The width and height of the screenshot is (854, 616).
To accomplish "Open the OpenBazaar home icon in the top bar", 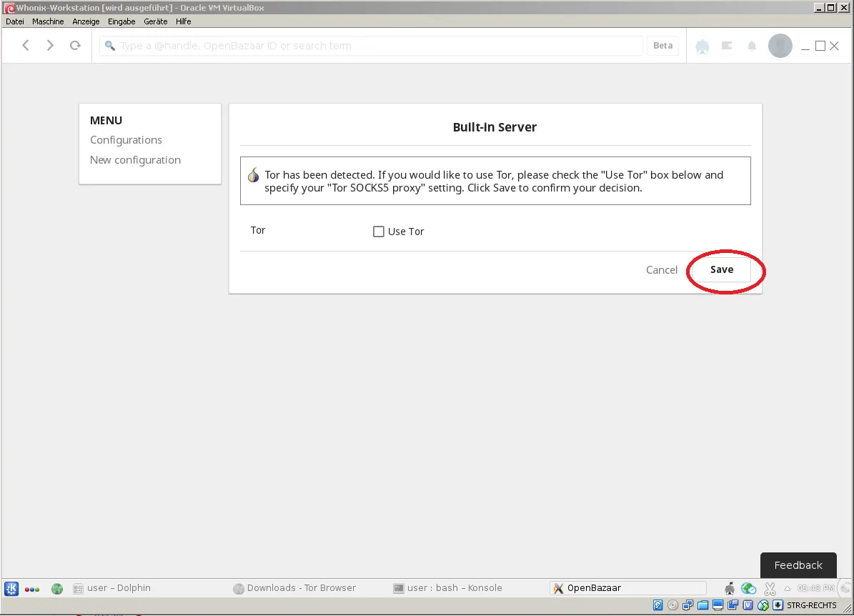I will pos(702,46).
